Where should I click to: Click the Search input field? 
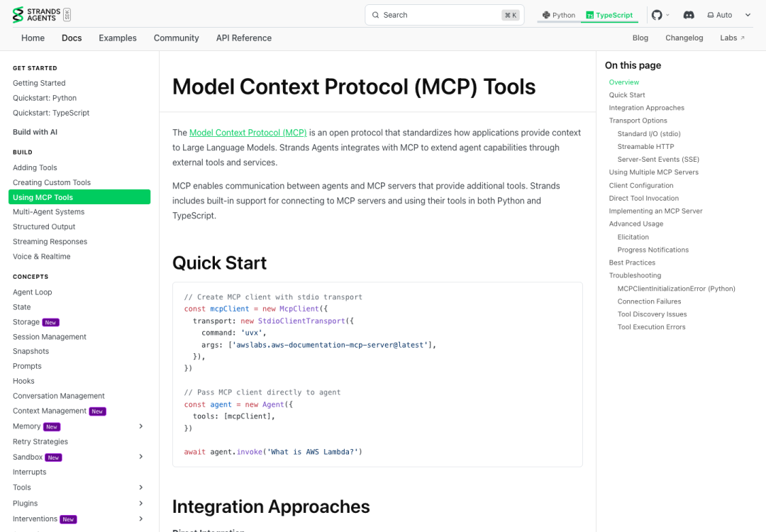[445, 15]
